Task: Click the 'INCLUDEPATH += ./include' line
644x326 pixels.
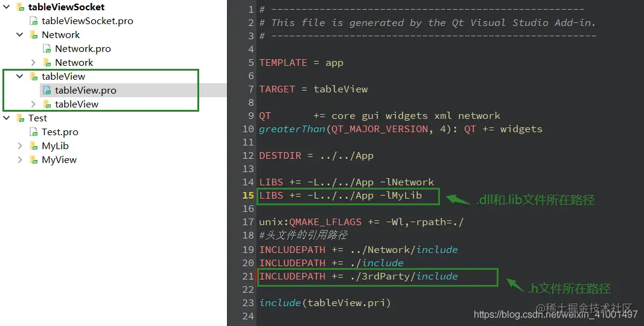Action: point(331,263)
